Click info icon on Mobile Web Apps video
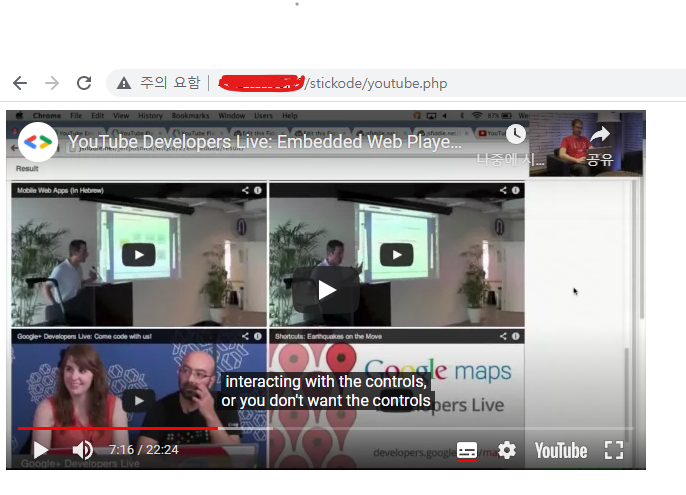 [258, 190]
